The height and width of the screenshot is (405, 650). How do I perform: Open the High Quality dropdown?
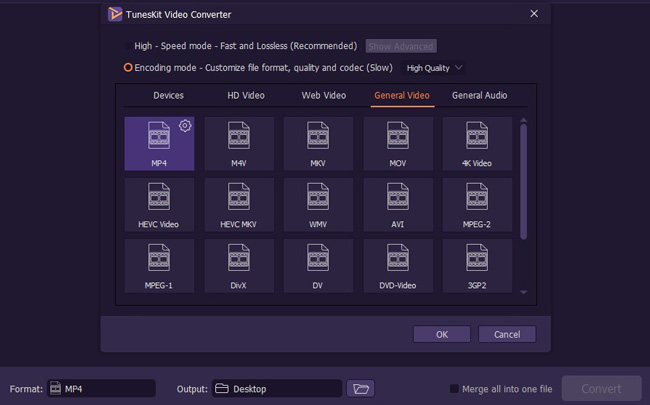coord(434,68)
